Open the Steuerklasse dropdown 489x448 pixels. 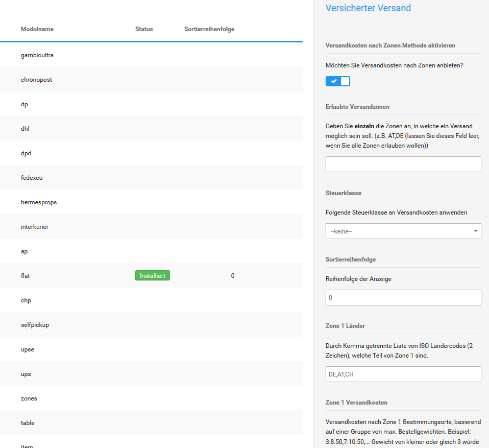click(403, 231)
